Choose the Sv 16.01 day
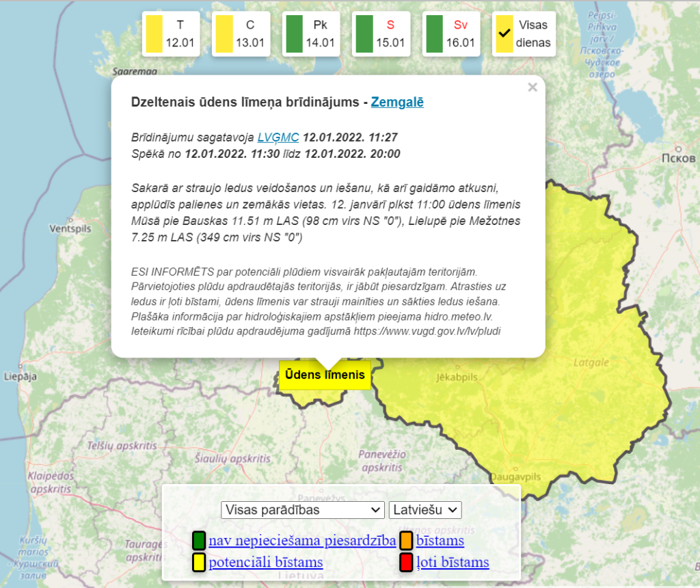 451,34
